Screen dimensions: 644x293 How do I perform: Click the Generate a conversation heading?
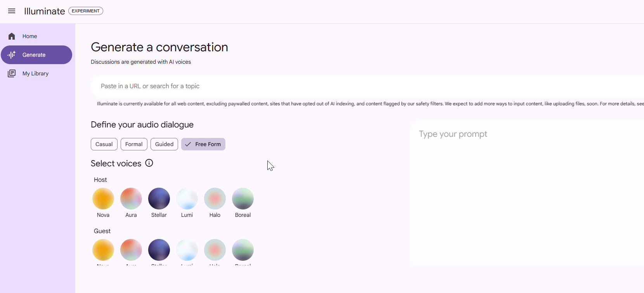click(159, 47)
